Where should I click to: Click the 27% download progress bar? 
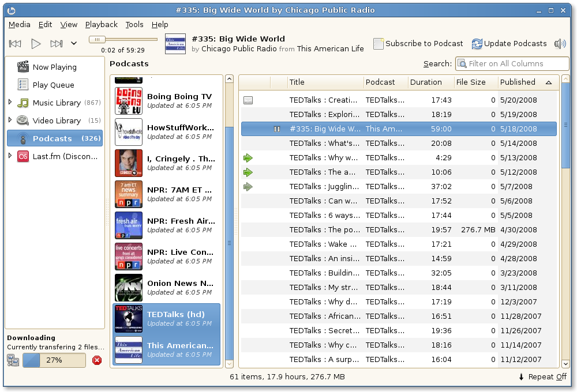click(54, 360)
